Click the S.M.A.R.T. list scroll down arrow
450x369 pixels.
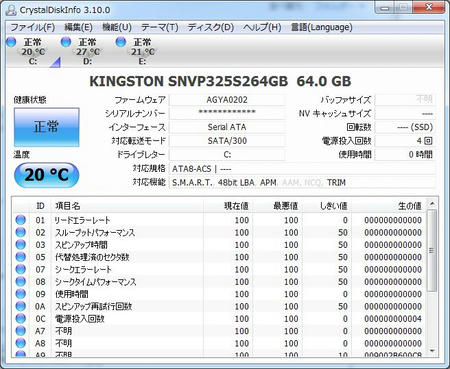click(432, 351)
